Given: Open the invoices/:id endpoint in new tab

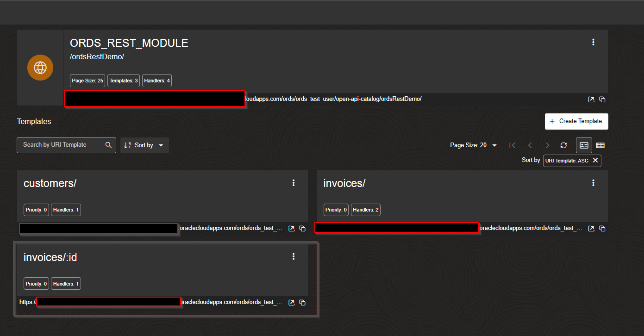Looking at the screenshot, I should [291, 302].
